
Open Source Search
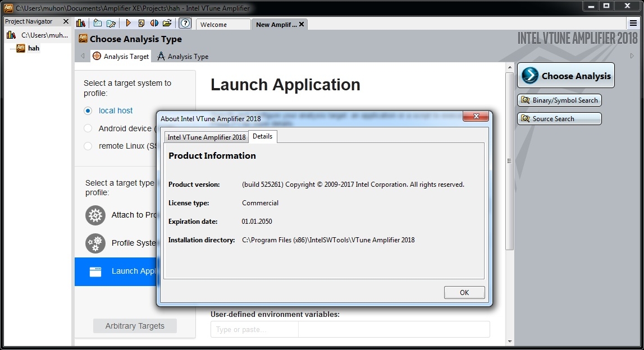(559, 118)
